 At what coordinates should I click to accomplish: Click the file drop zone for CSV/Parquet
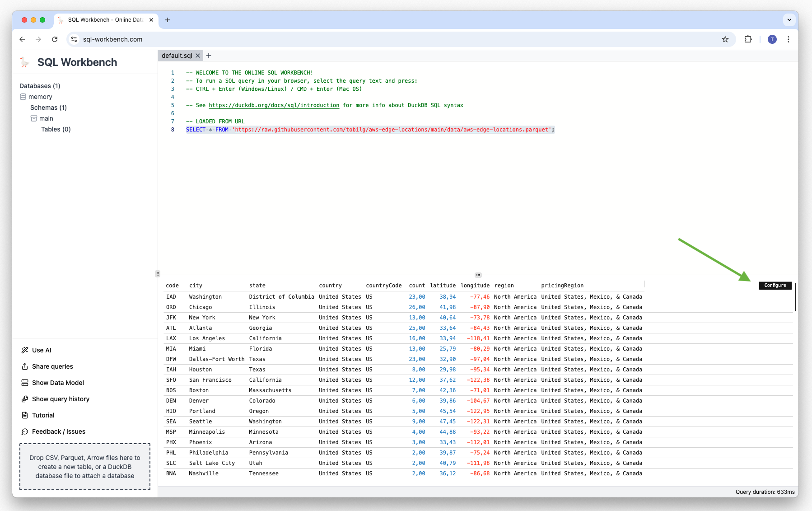tap(85, 467)
